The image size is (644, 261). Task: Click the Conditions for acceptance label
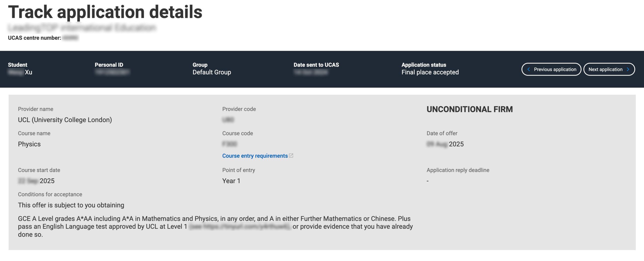point(50,194)
